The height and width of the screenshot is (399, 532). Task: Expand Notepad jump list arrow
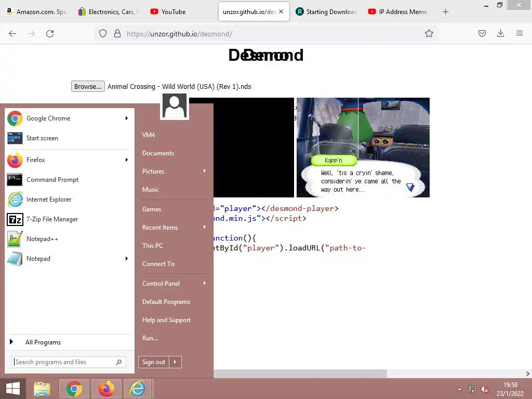127,259
